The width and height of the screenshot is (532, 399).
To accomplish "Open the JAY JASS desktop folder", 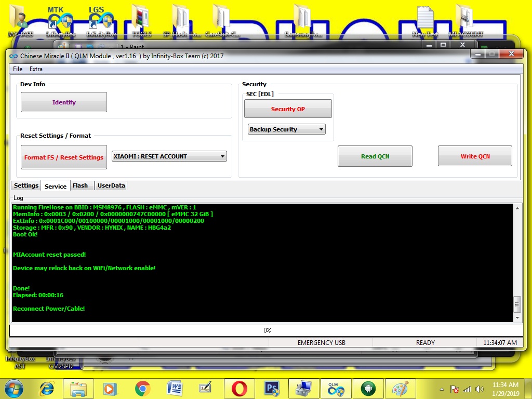I will point(20,21).
